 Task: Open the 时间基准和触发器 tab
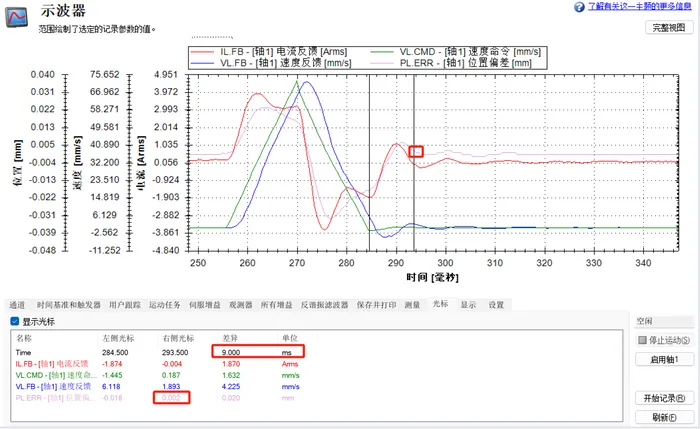point(67,304)
